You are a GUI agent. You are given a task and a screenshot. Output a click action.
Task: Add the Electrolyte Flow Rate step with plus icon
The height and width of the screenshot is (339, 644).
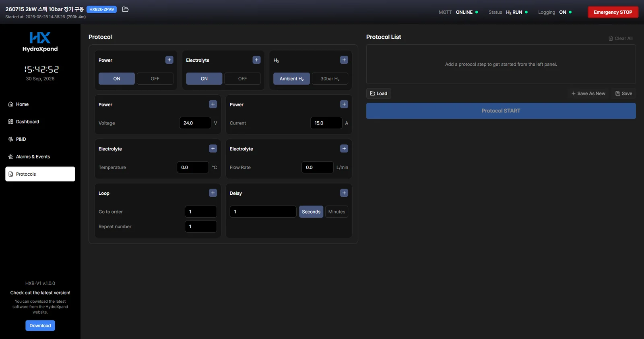tap(344, 149)
